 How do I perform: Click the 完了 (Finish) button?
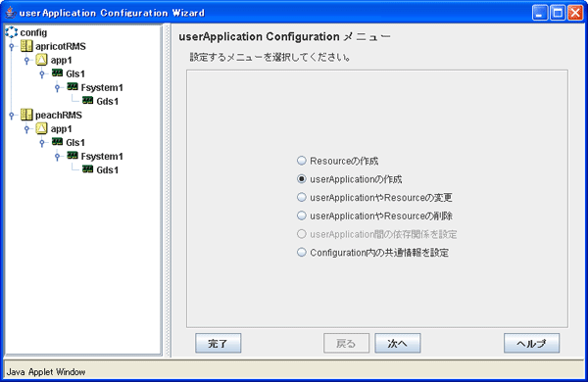click(218, 343)
